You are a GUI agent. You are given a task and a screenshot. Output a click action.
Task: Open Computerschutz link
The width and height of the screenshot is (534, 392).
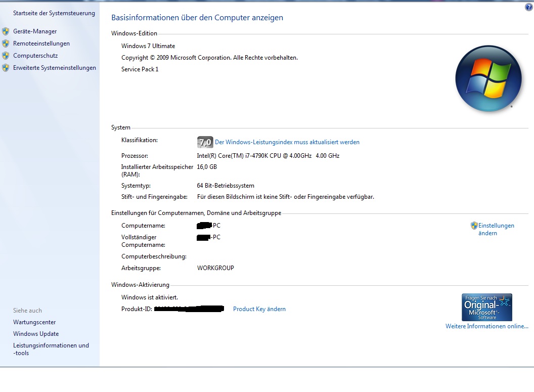coord(35,56)
